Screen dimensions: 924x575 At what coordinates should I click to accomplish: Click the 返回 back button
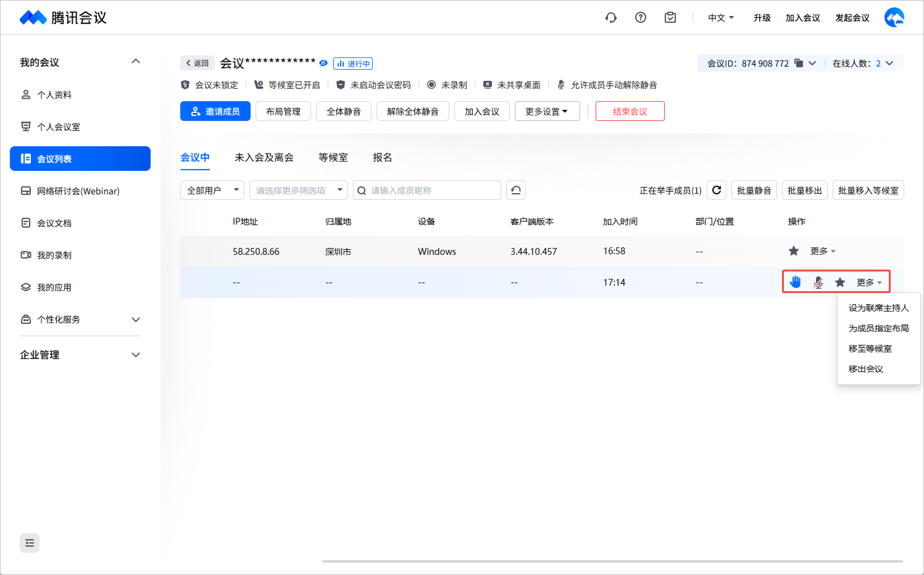198,63
